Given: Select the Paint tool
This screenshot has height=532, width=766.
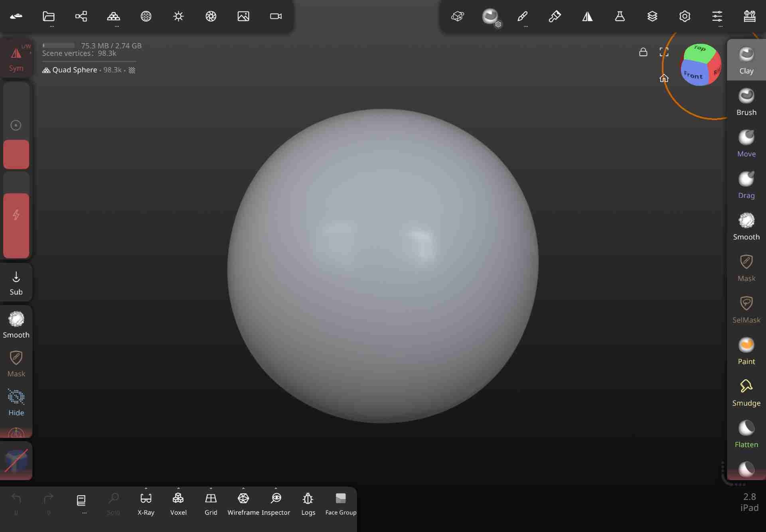Looking at the screenshot, I should (x=746, y=351).
